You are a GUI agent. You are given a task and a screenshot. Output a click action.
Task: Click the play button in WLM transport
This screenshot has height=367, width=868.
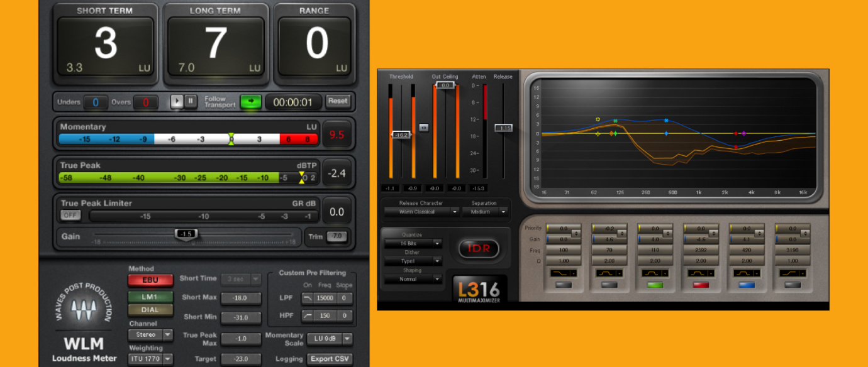(177, 101)
